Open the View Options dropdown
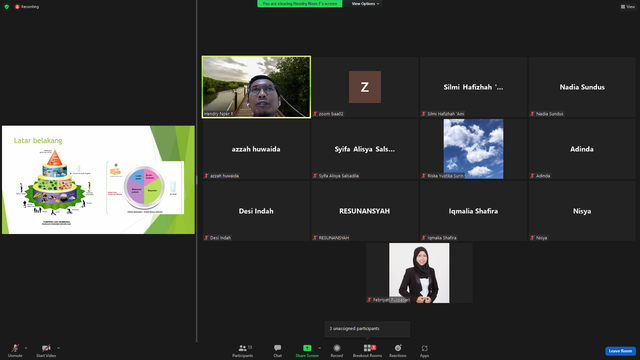The image size is (640, 360). (x=365, y=4)
